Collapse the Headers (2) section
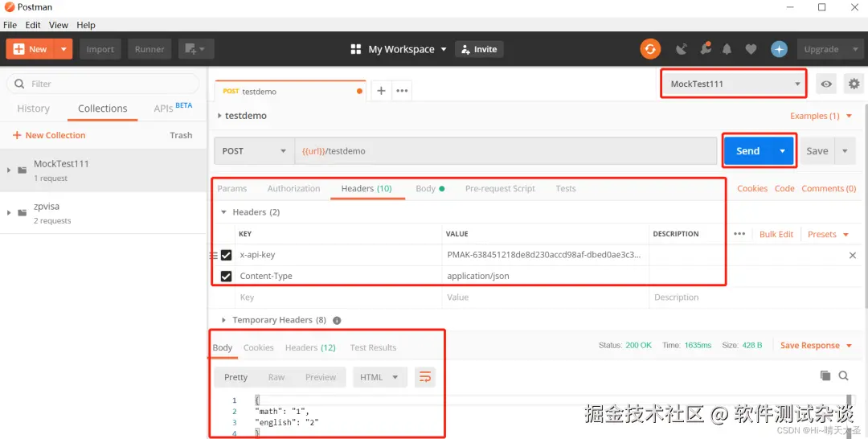Viewport: 868px width, 439px height. pyautogui.click(x=223, y=212)
